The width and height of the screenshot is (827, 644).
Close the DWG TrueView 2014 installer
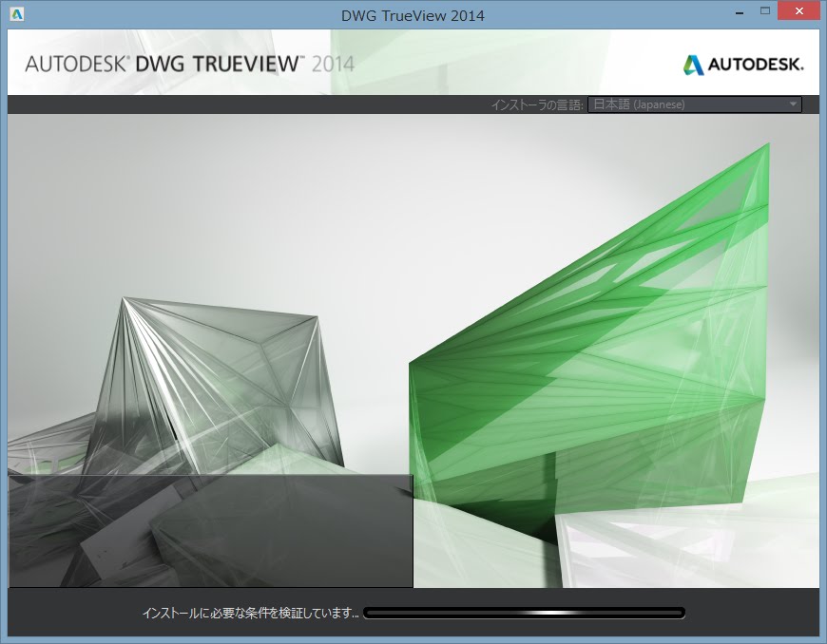(799, 11)
